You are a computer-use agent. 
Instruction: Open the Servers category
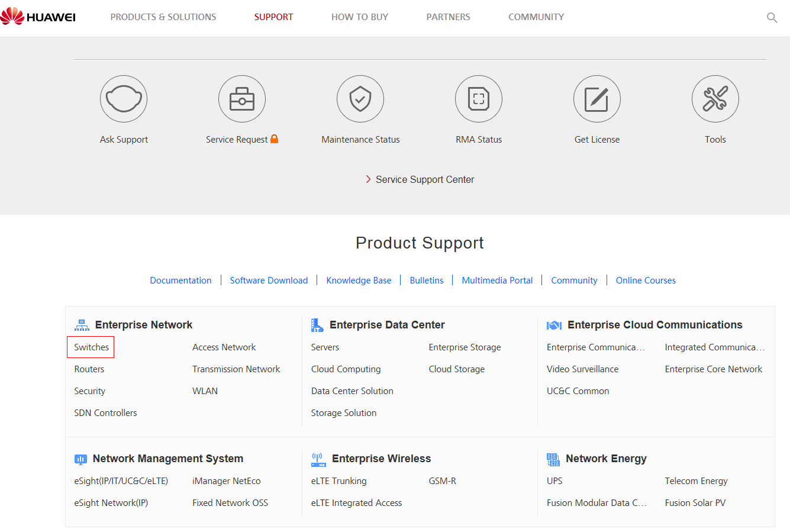(x=325, y=347)
